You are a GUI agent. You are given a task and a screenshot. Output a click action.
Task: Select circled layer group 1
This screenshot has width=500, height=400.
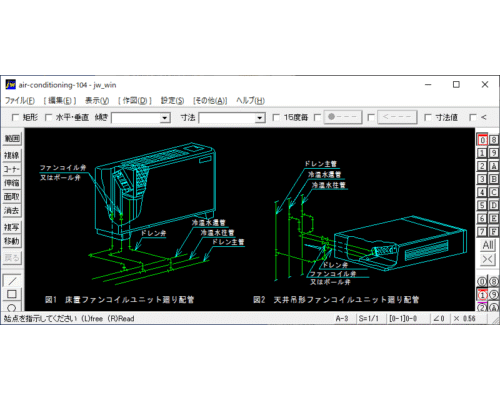(x=482, y=295)
